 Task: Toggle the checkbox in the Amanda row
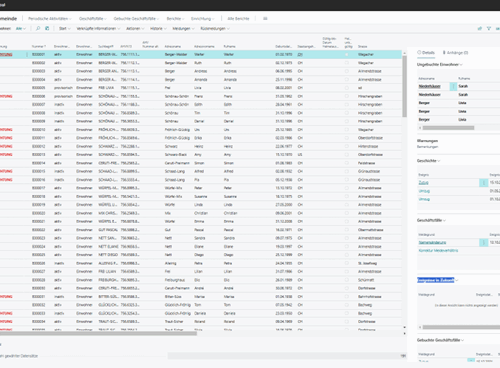[347, 79]
